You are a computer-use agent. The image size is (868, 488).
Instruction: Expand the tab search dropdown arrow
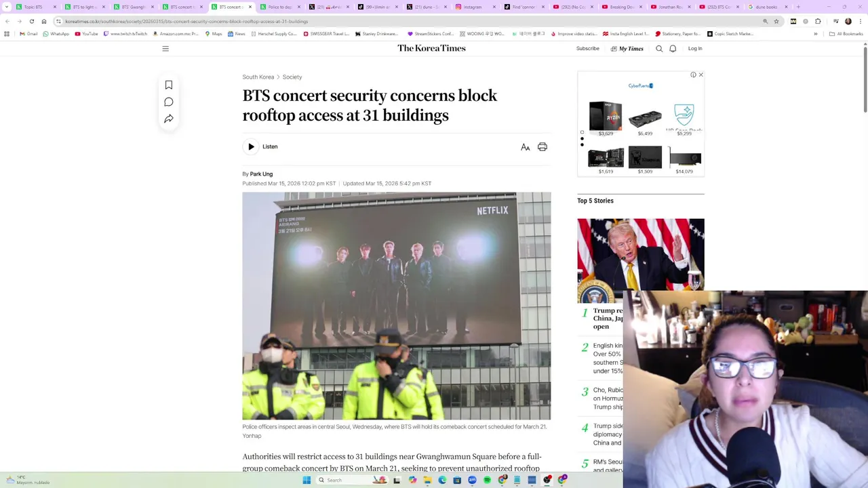point(7,7)
